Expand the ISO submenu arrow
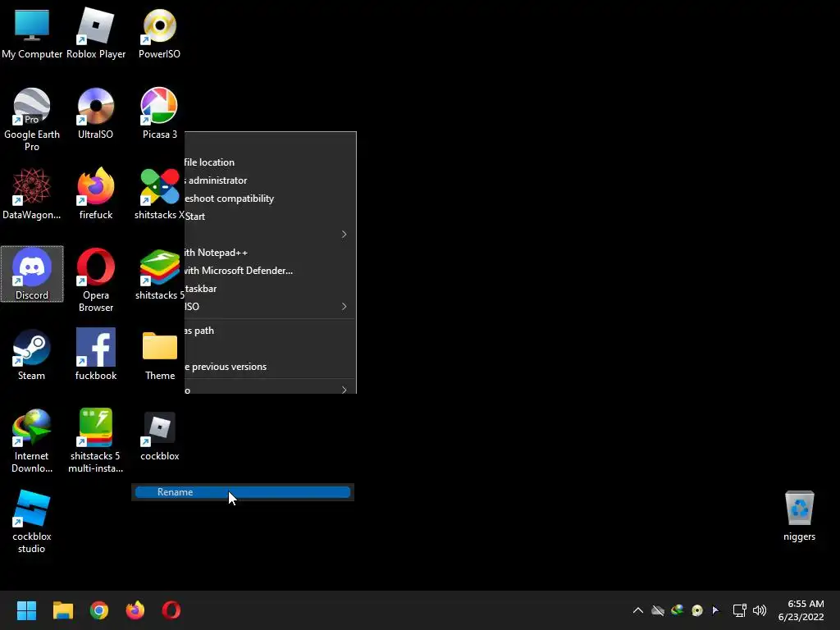This screenshot has width=840, height=630. point(344,307)
